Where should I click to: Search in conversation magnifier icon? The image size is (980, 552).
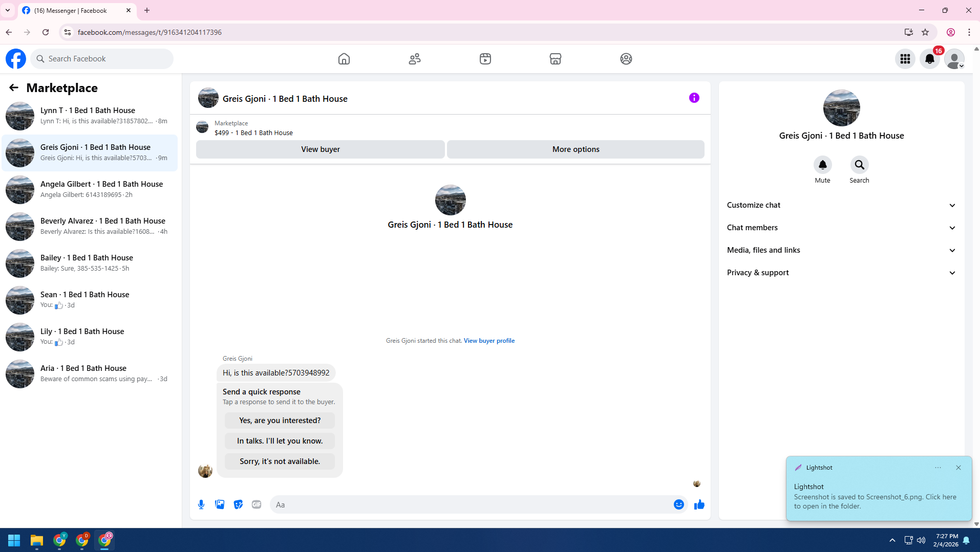[x=860, y=165]
